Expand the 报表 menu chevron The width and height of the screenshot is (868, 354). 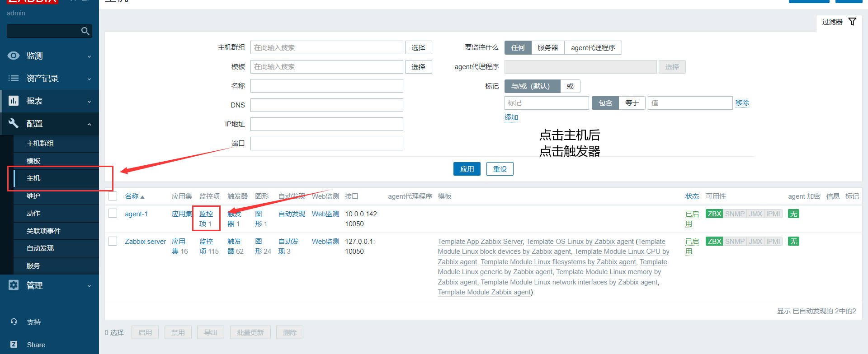[89, 102]
